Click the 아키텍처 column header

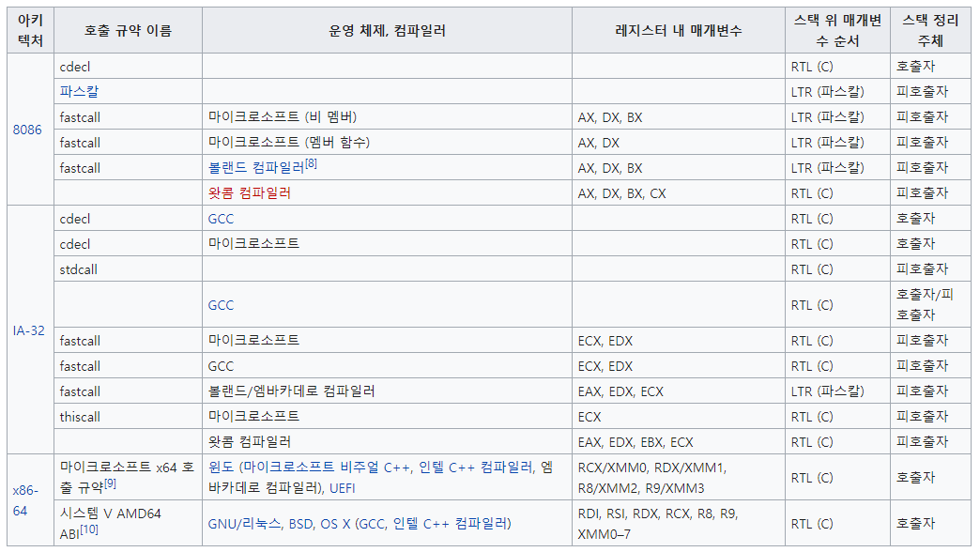click(30, 30)
